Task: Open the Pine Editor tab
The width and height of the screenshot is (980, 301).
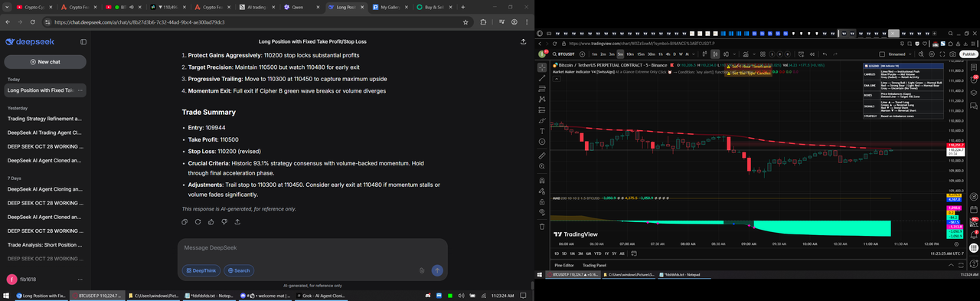Action: coord(564,265)
